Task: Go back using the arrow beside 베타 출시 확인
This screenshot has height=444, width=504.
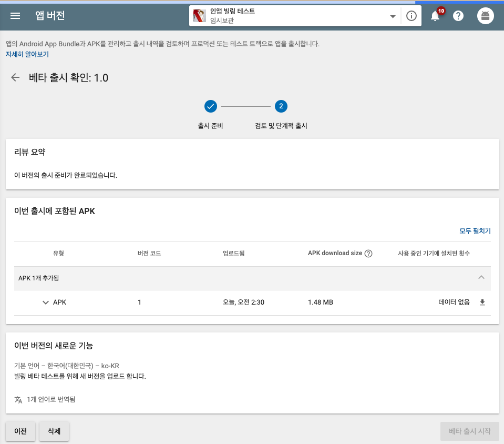Action: [15, 77]
